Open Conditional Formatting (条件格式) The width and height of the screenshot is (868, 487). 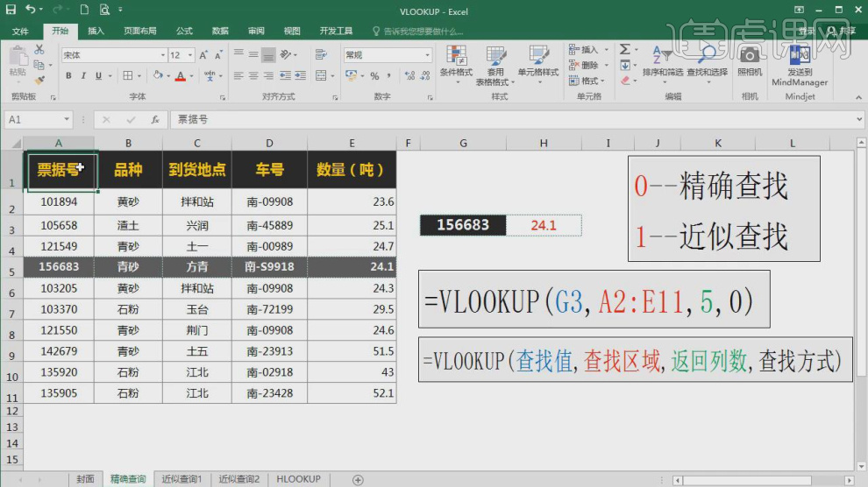(456, 65)
